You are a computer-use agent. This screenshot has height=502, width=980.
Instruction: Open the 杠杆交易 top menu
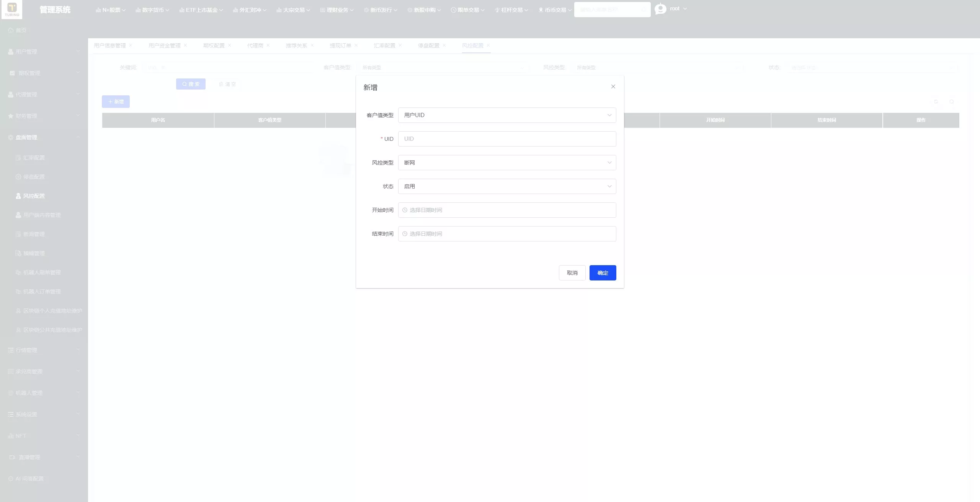coord(511,10)
